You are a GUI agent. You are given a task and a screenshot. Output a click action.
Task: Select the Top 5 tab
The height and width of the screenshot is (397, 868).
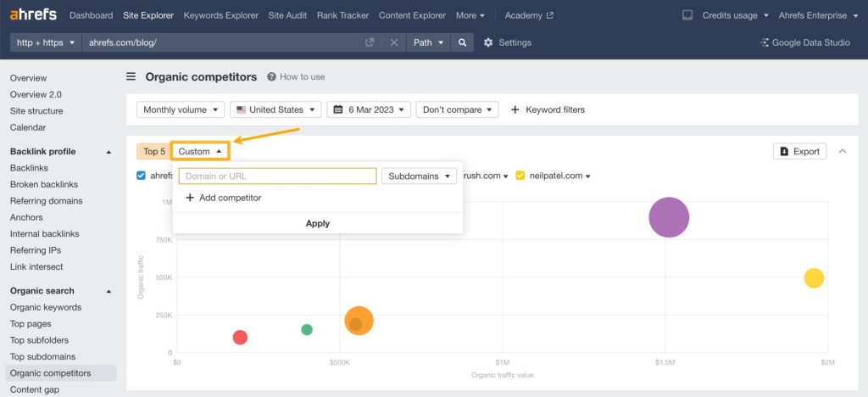(154, 151)
